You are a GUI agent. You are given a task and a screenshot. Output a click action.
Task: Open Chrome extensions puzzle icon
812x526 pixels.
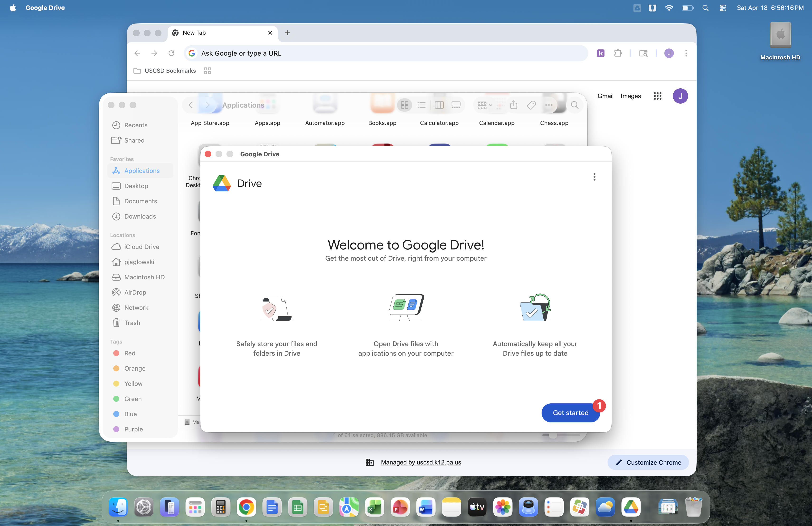[618, 53]
